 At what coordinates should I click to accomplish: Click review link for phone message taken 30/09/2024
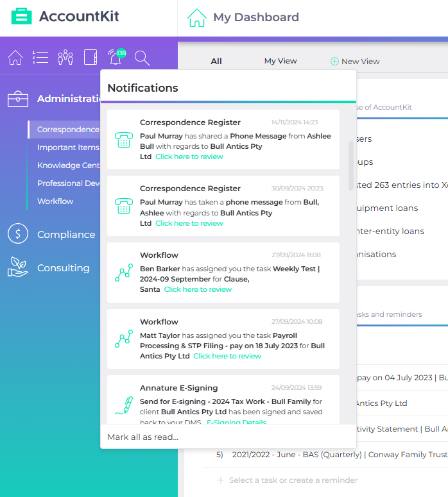click(189, 223)
